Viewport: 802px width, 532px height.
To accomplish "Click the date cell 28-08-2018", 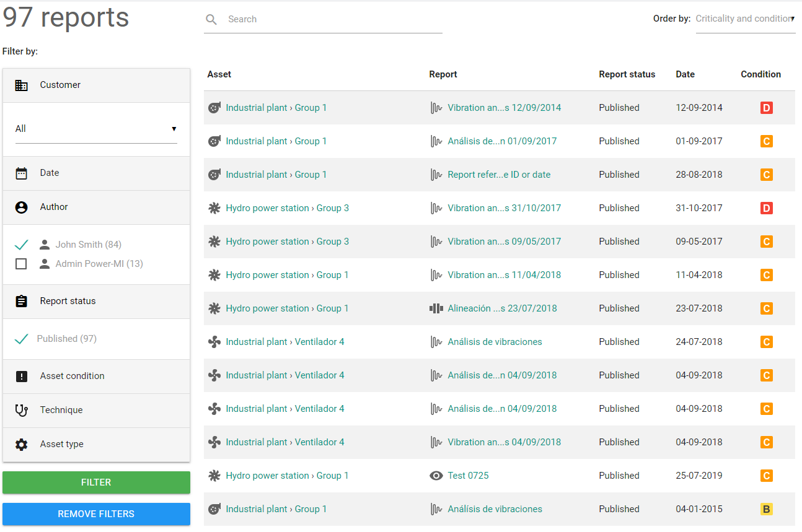I will [699, 175].
